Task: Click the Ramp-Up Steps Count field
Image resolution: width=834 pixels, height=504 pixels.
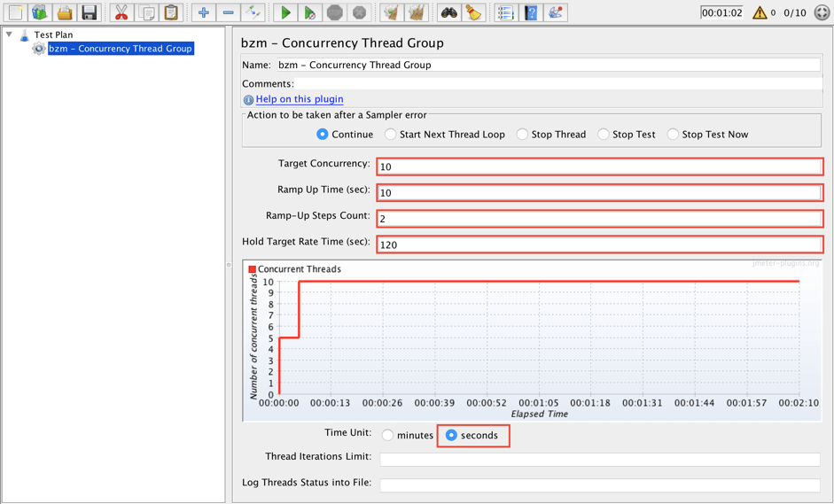Action: click(x=599, y=219)
